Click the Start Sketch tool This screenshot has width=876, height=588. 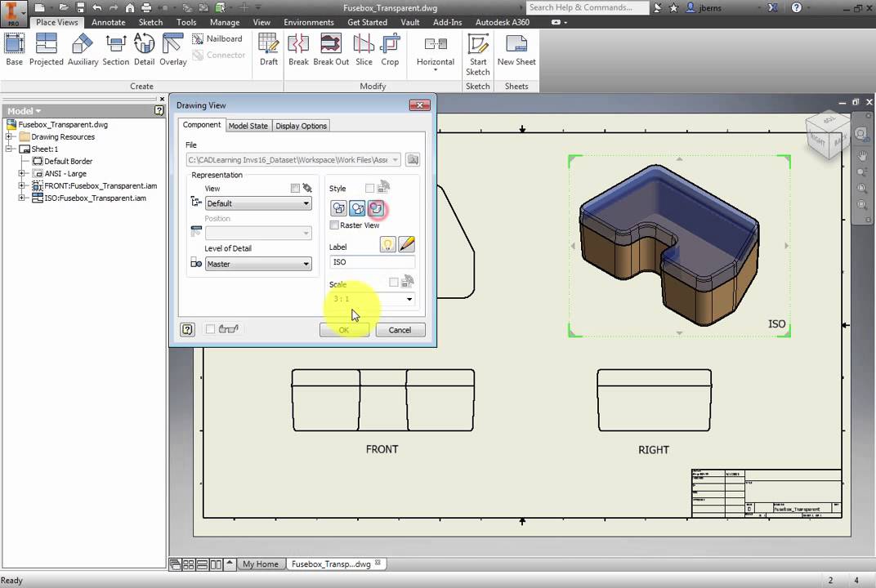coord(478,54)
